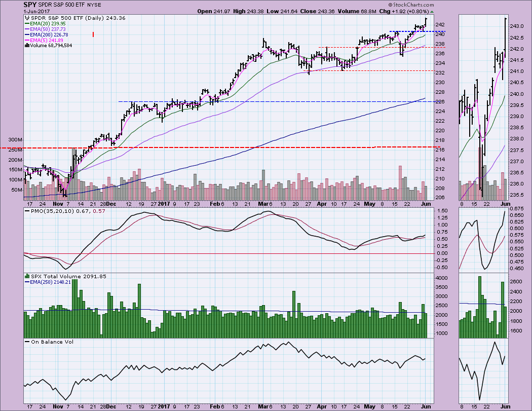Viewport: 532px width, 411px height.
Task: Click the green up arrow beside the change value
Action: coord(432,11)
